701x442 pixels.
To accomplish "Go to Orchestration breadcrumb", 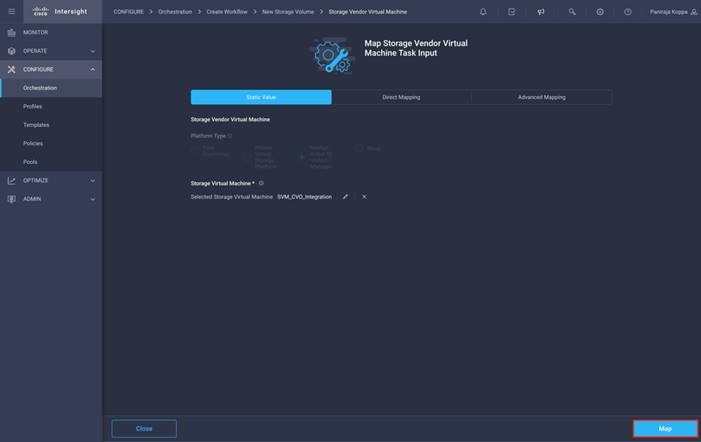I will click(x=175, y=12).
